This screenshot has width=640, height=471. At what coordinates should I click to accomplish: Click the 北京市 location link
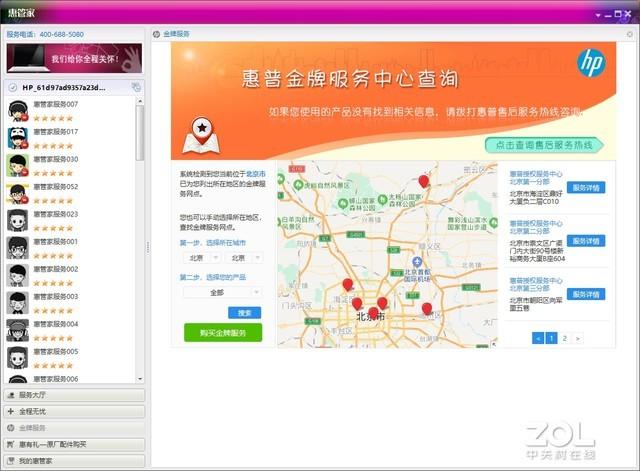pos(256,174)
